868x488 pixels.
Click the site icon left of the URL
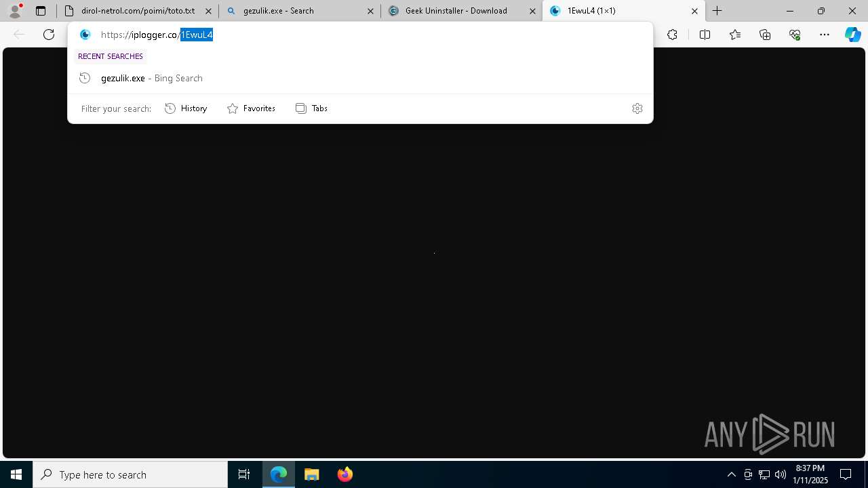85,35
